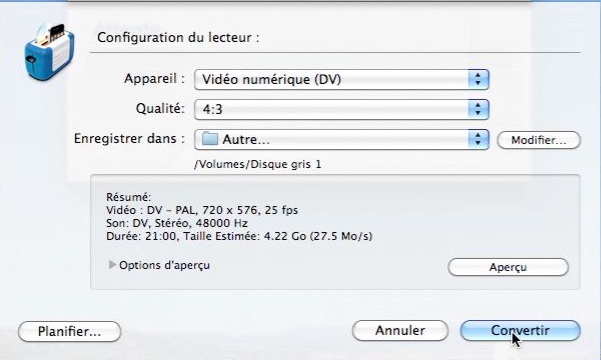This screenshot has height=360, width=601.
Task: Click the Enregistrer dans label
Action: tap(129, 138)
